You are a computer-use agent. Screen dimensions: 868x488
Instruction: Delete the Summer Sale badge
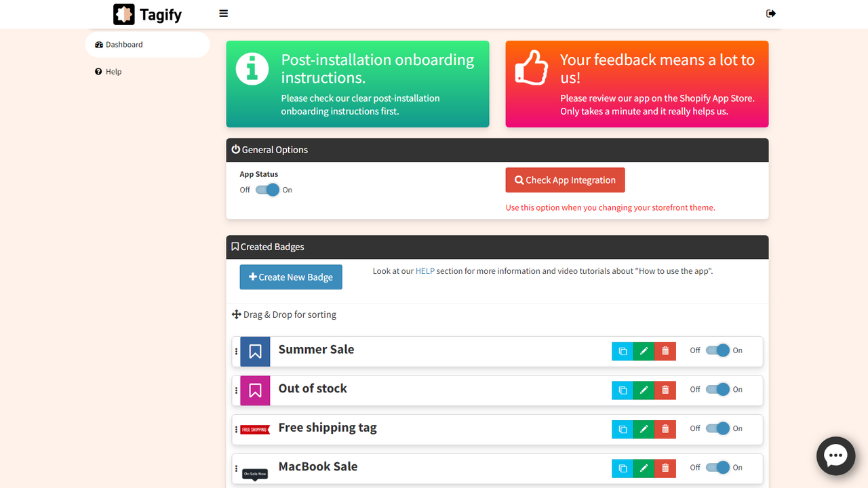pos(665,351)
